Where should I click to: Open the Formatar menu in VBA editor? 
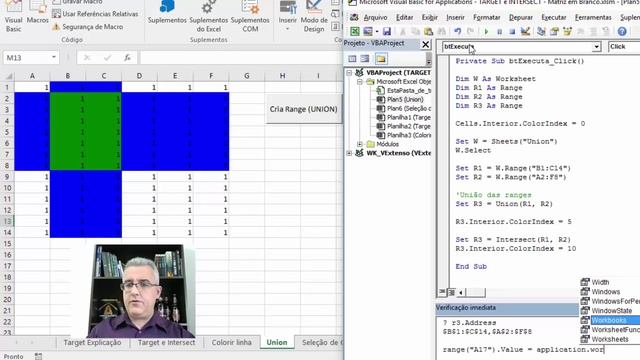click(x=487, y=18)
